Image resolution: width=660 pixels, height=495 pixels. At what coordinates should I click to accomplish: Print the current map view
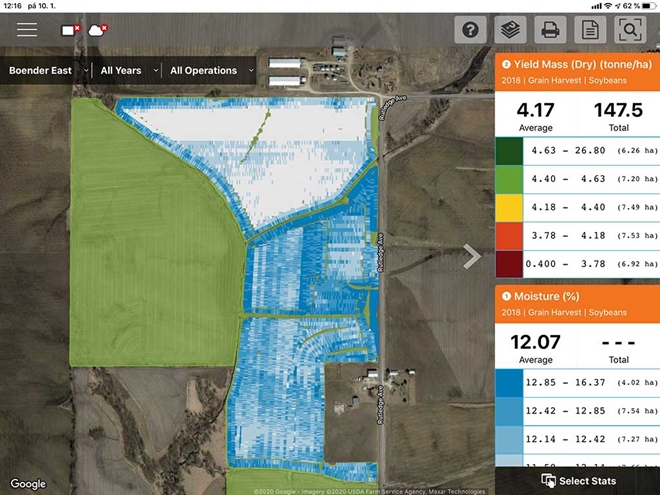pos(549,30)
